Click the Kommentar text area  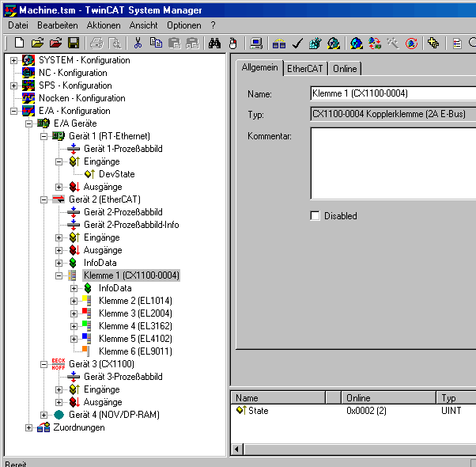393,163
